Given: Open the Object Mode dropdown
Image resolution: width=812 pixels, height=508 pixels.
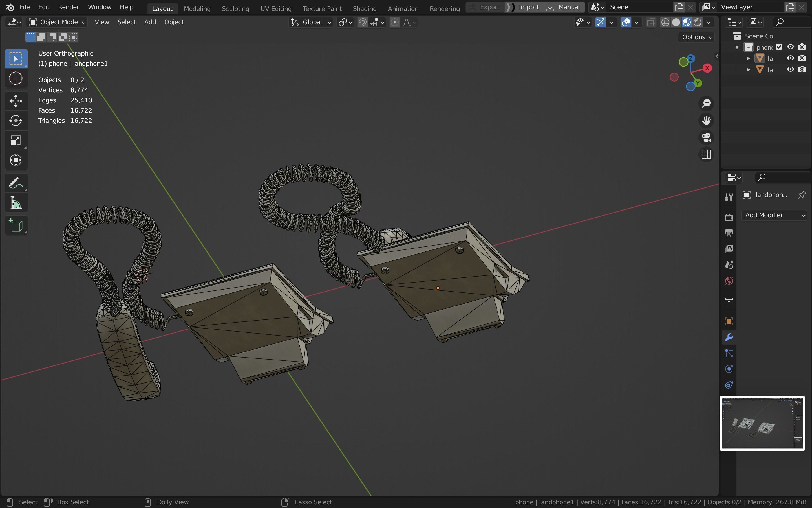Looking at the screenshot, I should (x=57, y=22).
